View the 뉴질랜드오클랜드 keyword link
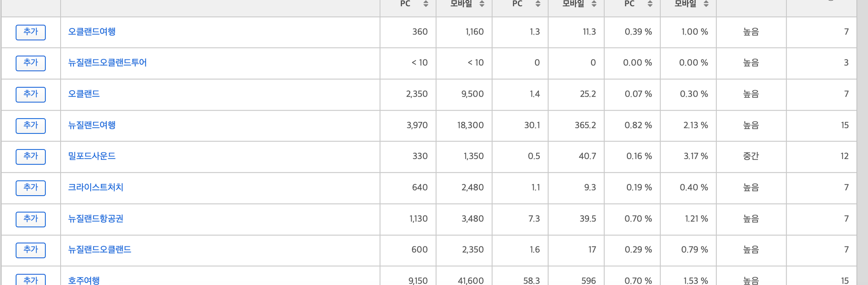The image size is (868, 285). 100,250
